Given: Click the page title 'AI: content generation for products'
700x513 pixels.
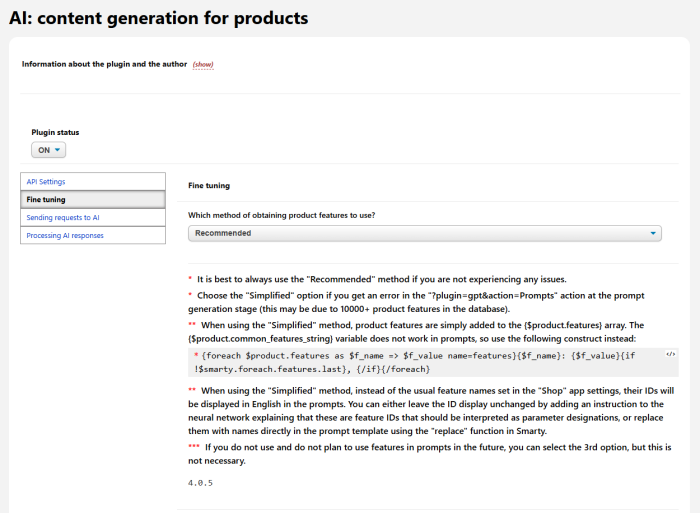Looking at the screenshot, I should (158, 18).
